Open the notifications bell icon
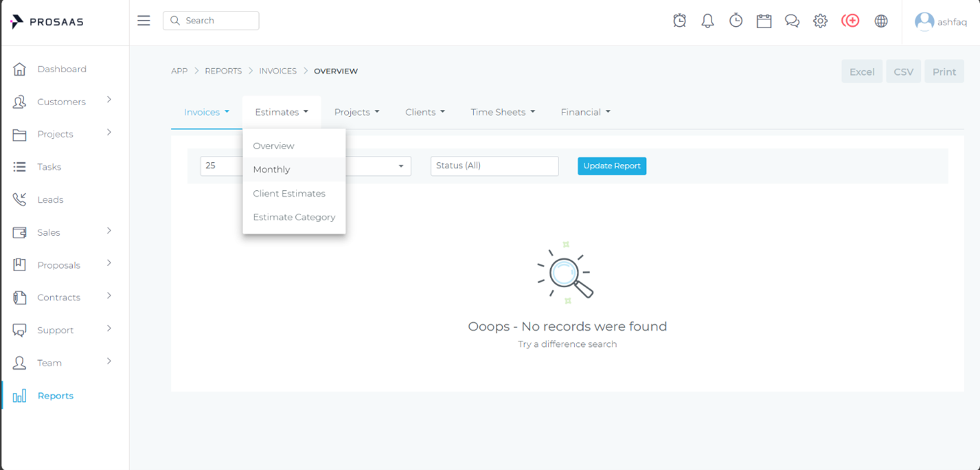Image resolution: width=980 pixels, height=470 pixels. 708,21
